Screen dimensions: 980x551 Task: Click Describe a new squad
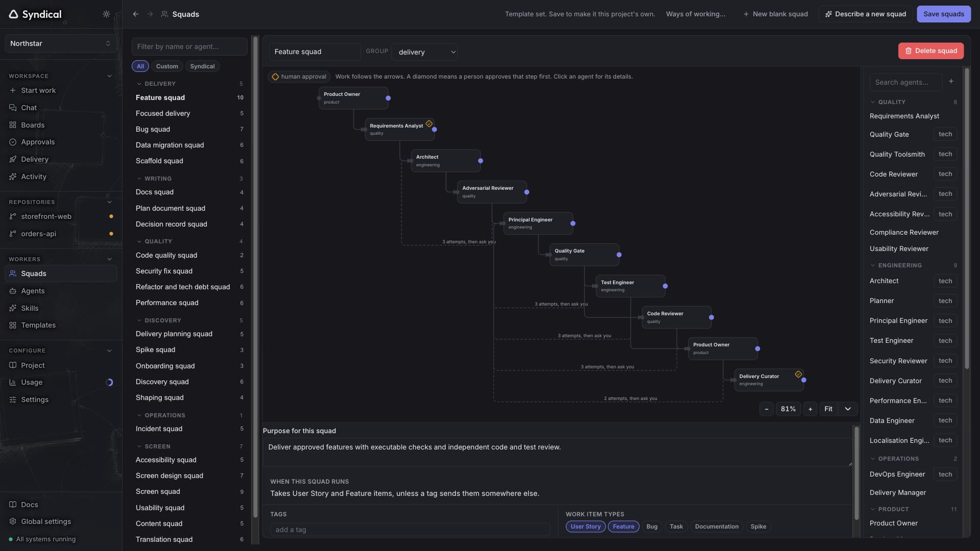click(x=866, y=14)
